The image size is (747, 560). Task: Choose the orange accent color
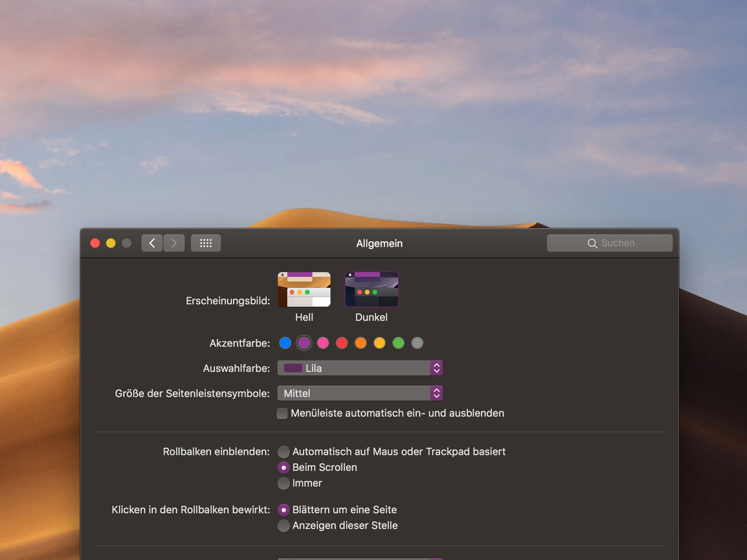[361, 343]
